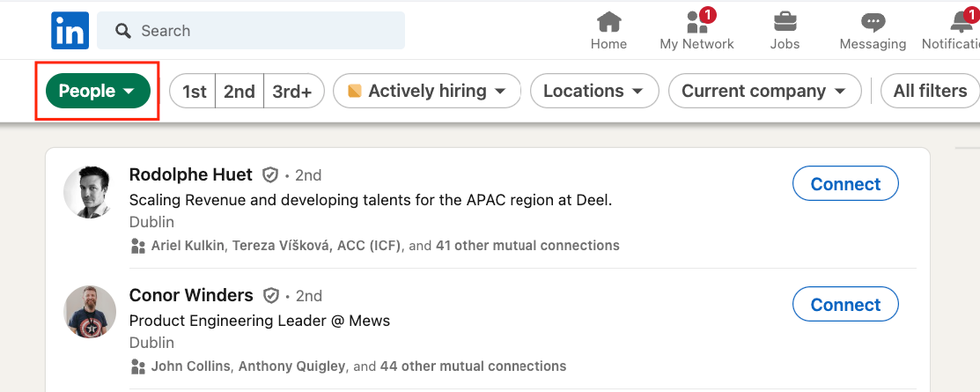Click the LinkedIn logo icon
Viewport: 980px width, 392px height.
pos(70,31)
